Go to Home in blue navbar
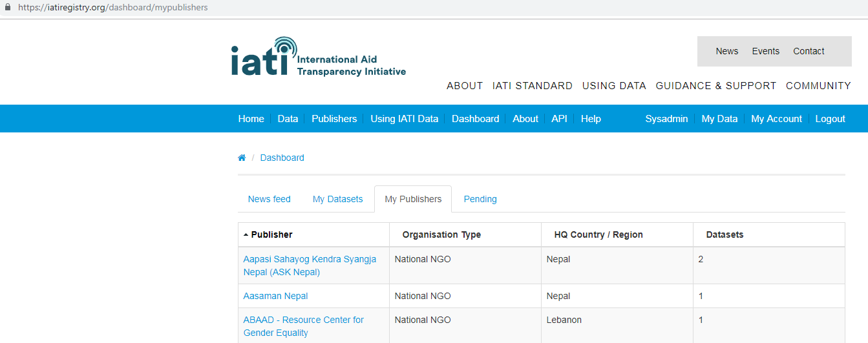The width and height of the screenshot is (868, 343). [x=251, y=119]
